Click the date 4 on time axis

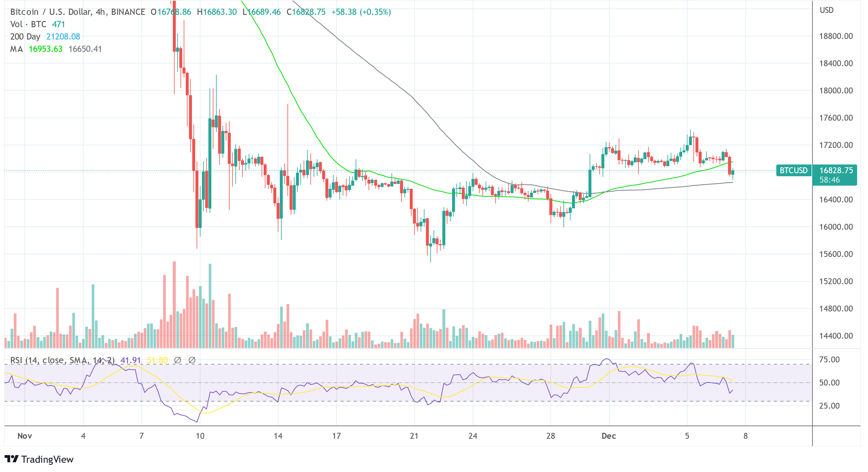83,436
